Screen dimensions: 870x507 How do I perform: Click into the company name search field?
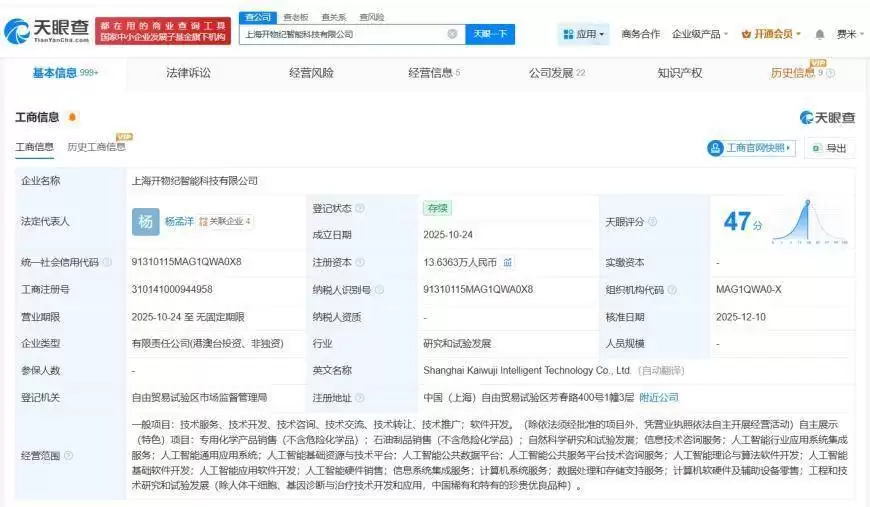(340, 34)
